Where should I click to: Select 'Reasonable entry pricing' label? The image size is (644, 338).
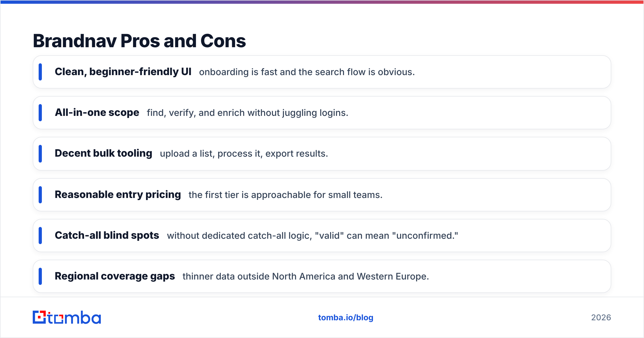coord(118,195)
